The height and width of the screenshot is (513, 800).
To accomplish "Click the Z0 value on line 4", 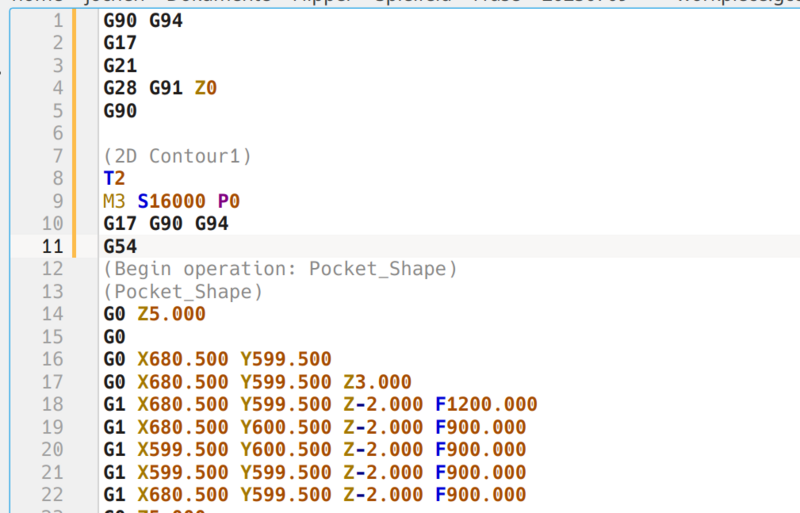I will point(206,88).
